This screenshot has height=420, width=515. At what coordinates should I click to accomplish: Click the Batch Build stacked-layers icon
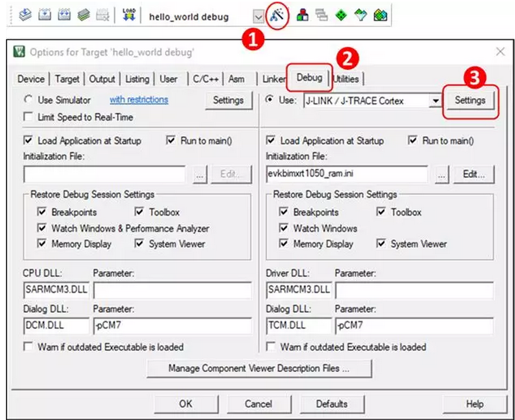84,15
